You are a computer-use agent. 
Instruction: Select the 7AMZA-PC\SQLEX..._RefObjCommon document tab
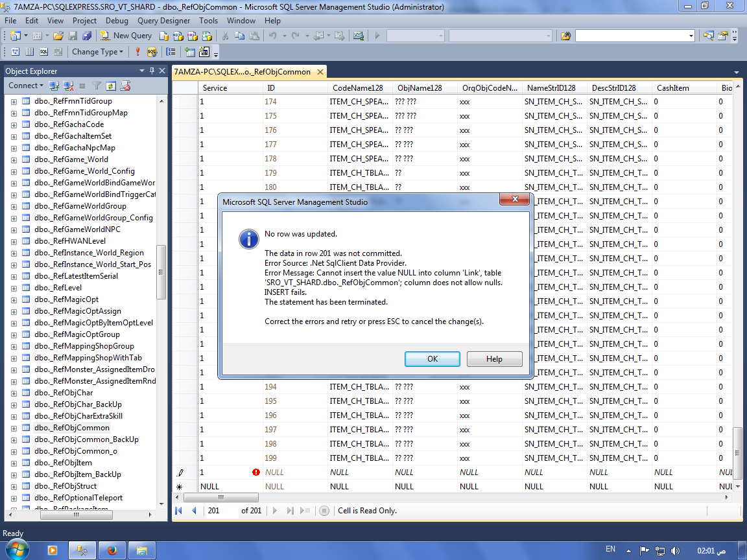tap(243, 72)
